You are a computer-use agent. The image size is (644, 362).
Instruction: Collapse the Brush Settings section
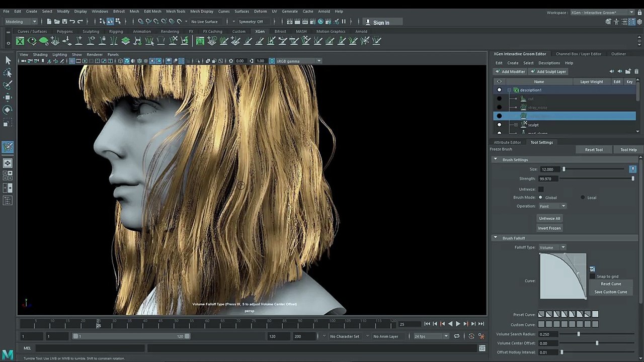coord(495,159)
